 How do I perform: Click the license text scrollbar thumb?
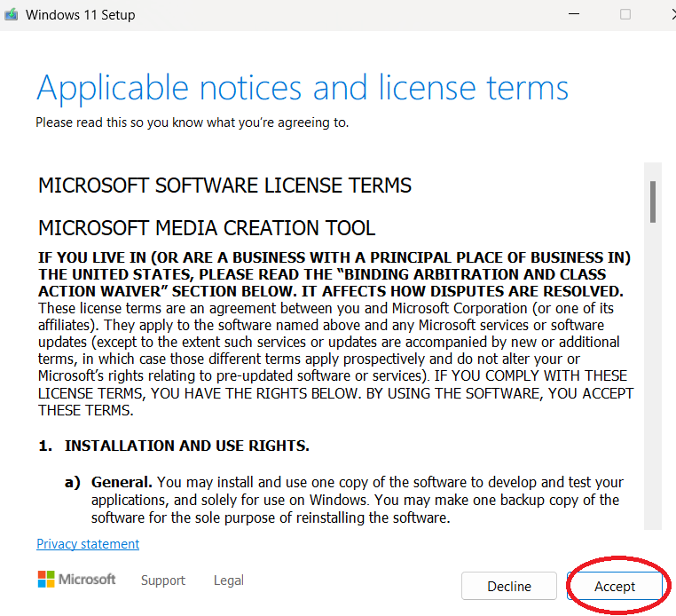click(x=652, y=201)
